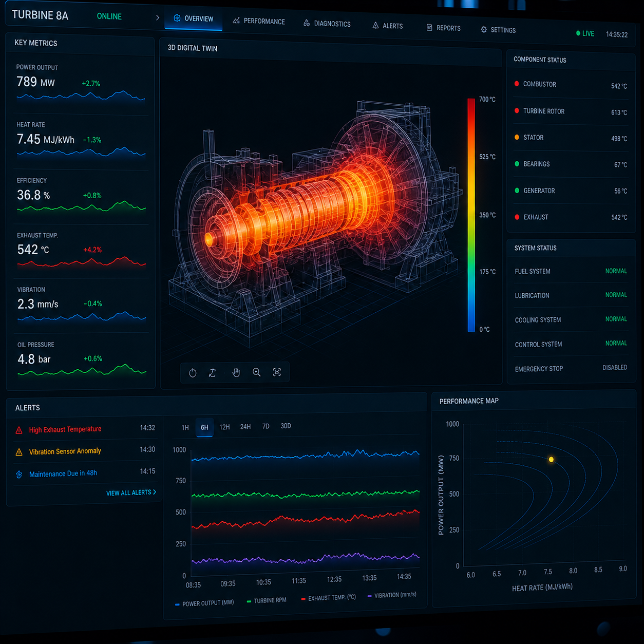The width and height of the screenshot is (644, 644).
Task: Select the 12H time range
Action: coord(224,427)
